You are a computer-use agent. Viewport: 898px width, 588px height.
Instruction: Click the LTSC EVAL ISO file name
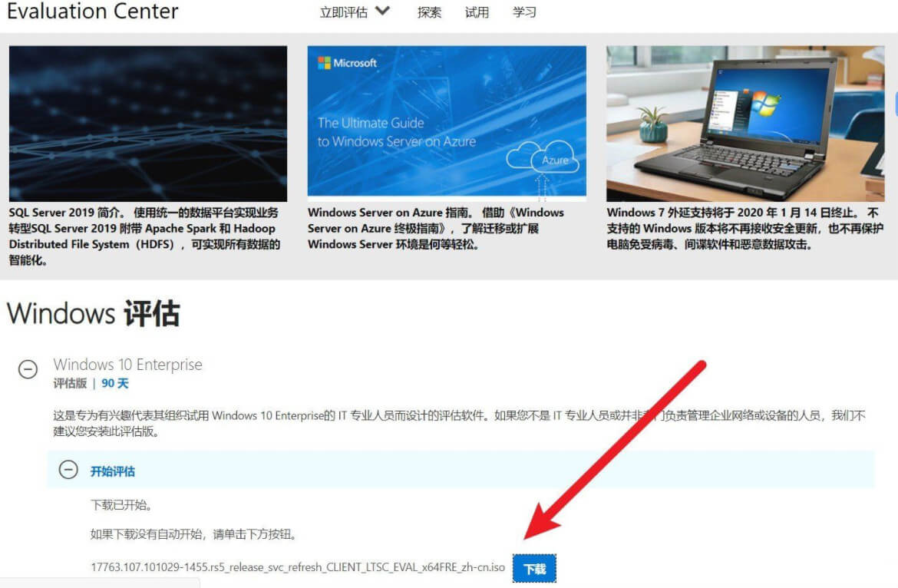[x=298, y=568]
